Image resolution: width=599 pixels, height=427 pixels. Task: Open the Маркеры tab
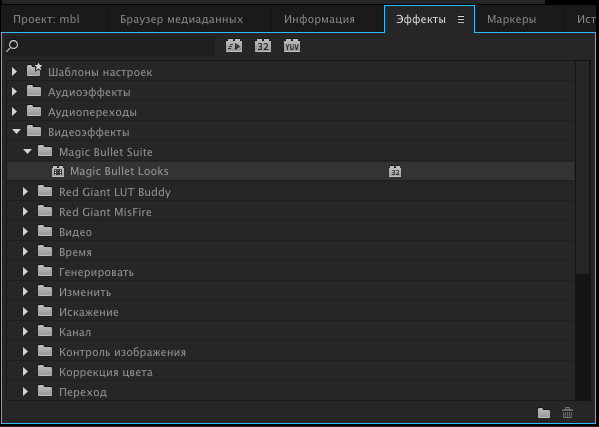tap(512, 19)
